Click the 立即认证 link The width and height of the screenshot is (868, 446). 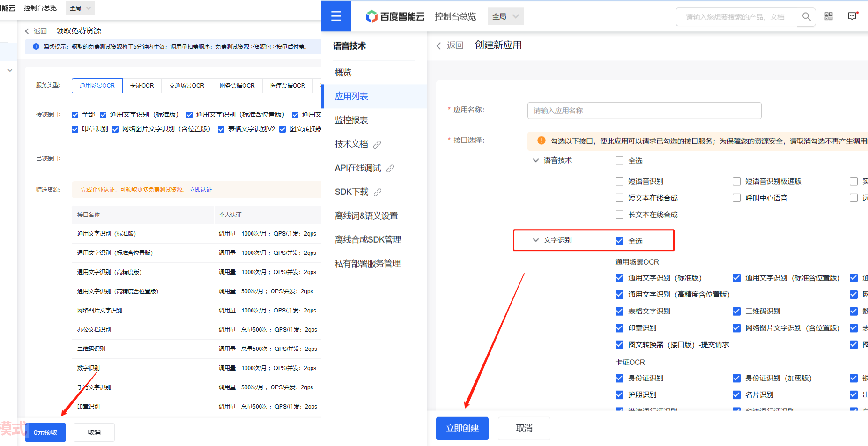click(200, 190)
